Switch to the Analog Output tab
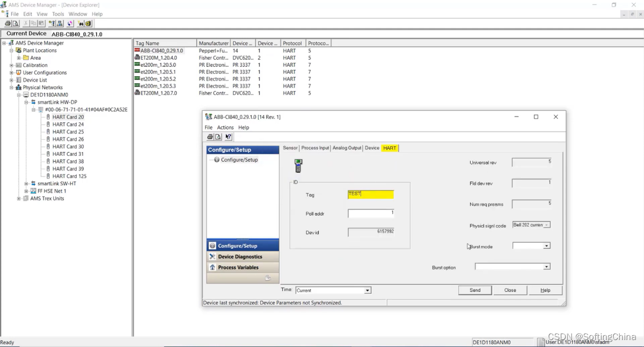This screenshot has width=644, height=347. point(347,148)
